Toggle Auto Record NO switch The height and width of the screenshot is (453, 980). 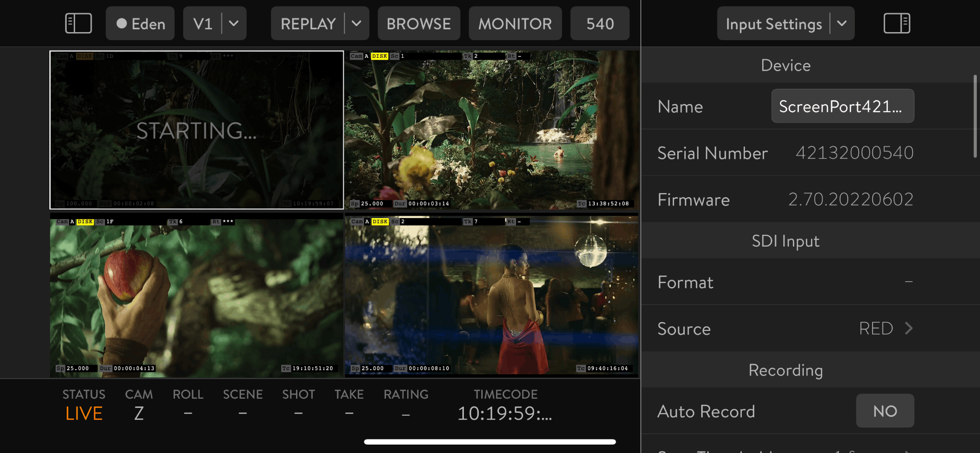click(x=885, y=411)
